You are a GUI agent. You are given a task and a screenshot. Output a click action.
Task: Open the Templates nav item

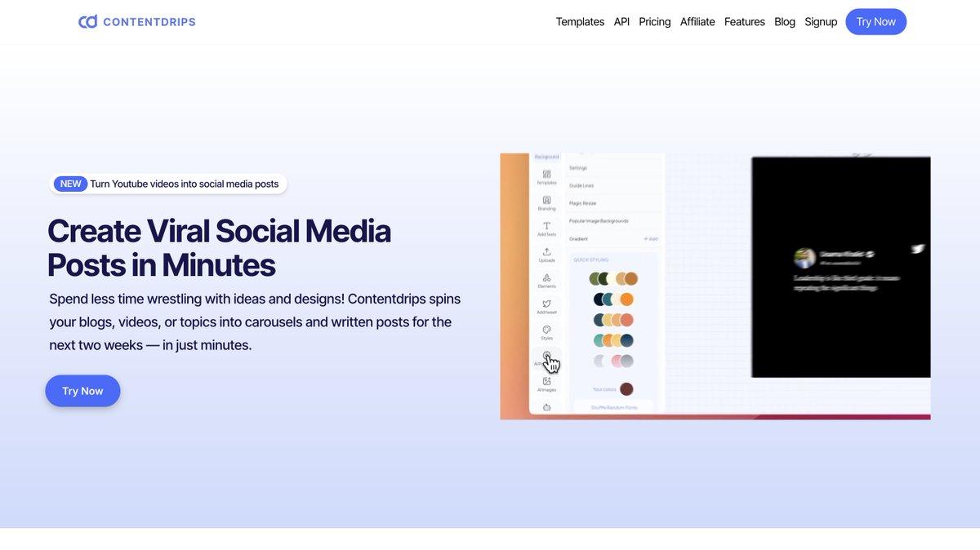point(580,22)
